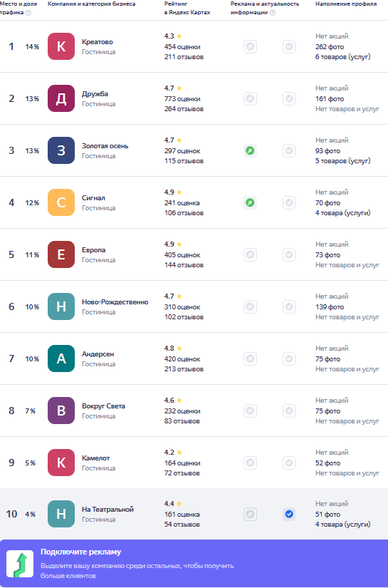Viewport: 388px width, 588px height.
Task: Click the grey advertising icon for Камелот
Action: [250, 463]
